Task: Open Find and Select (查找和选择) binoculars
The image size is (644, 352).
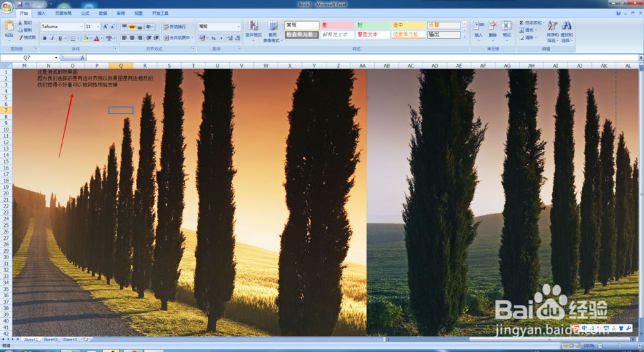Action: (x=567, y=31)
